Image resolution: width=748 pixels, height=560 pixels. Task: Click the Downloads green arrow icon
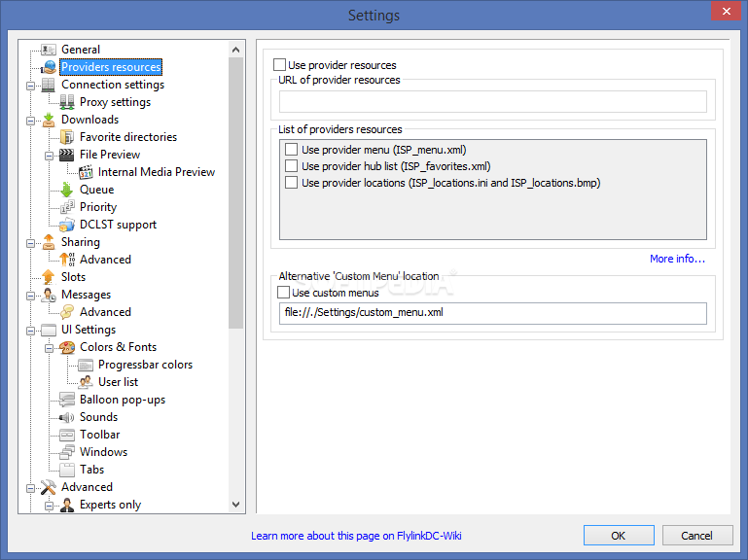[49, 120]
